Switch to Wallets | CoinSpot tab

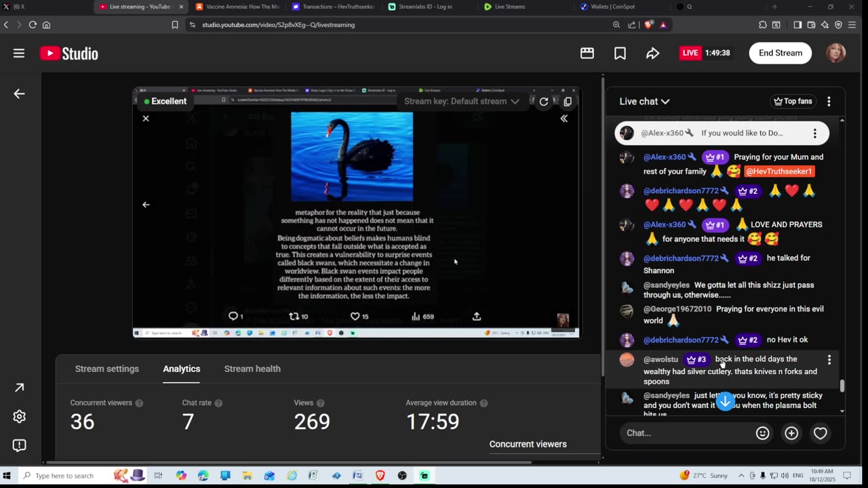click(x=622, y=7)
